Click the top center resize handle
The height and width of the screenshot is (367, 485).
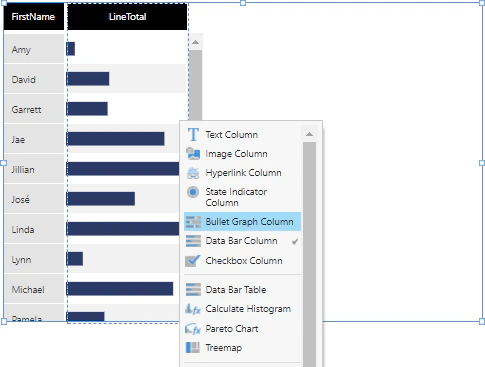[243, 3]
